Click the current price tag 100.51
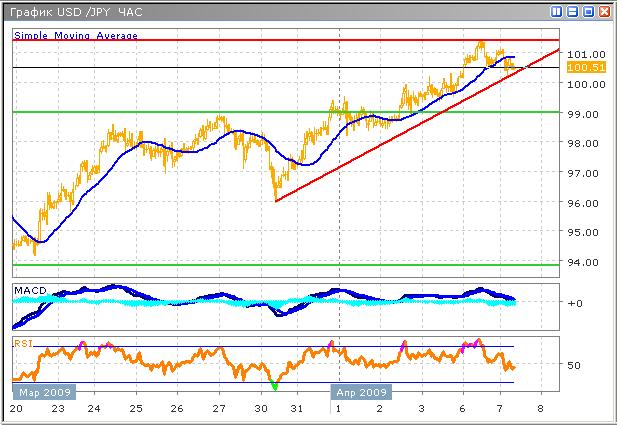Image resolution: width=617 pixels, height=425 pixels. 580,67
